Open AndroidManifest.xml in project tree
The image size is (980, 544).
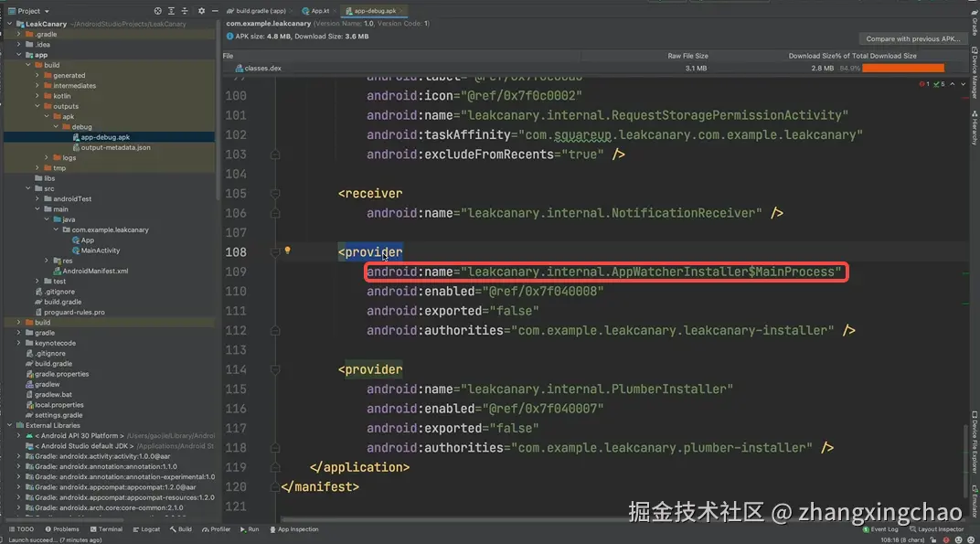[x=95, y=271]
